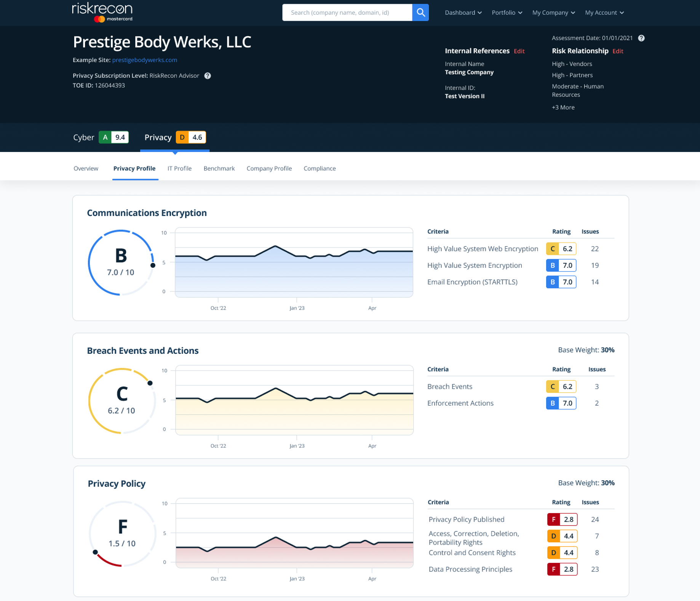Select the Privacy Profile tab
700x601 pixels.
coord(134,168)
